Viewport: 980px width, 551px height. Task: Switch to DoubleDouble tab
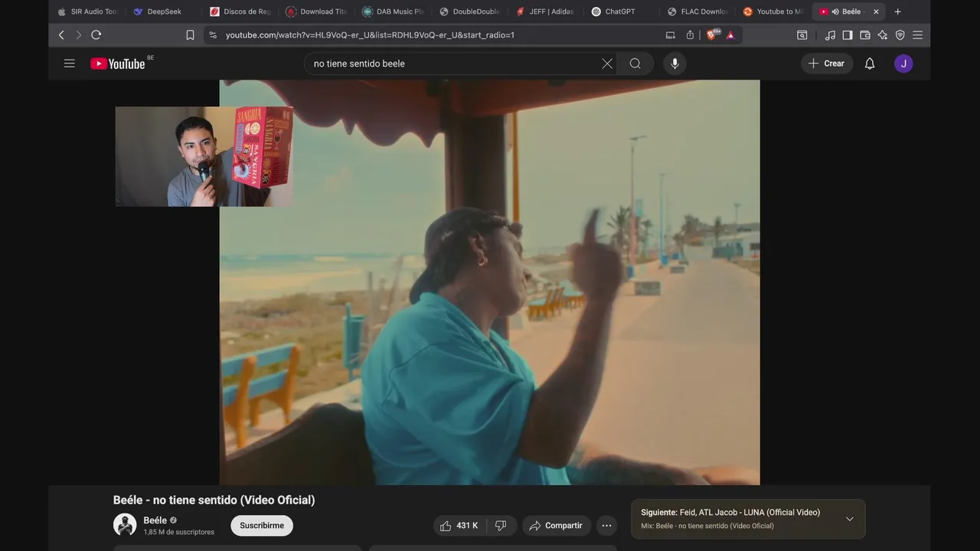[469, 11]
